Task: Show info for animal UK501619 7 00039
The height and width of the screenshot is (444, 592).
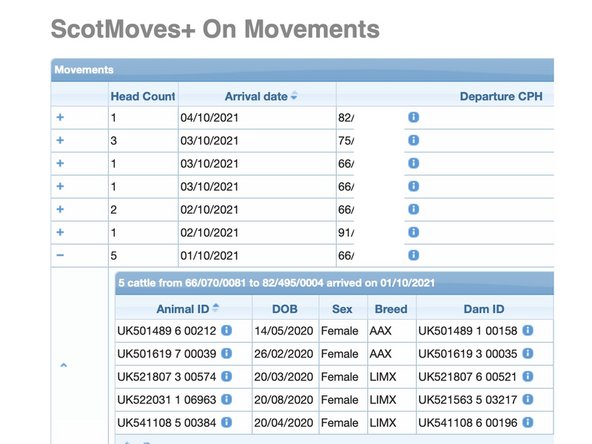Action: click(226, 353)
